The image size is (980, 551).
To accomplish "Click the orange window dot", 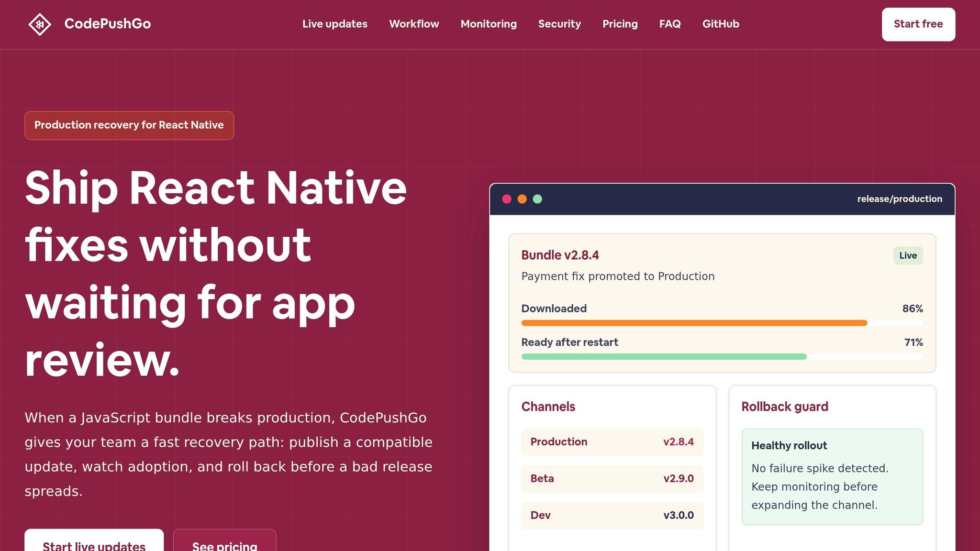I will click(522, 199).
